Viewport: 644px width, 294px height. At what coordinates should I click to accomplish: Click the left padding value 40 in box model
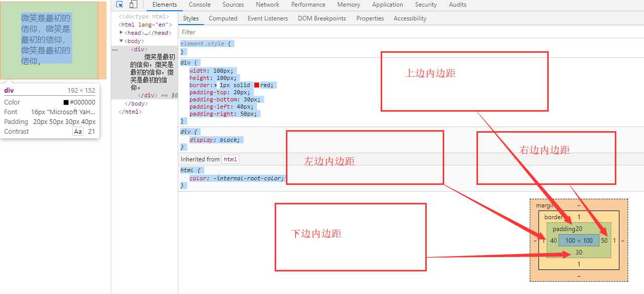(553, 241)
